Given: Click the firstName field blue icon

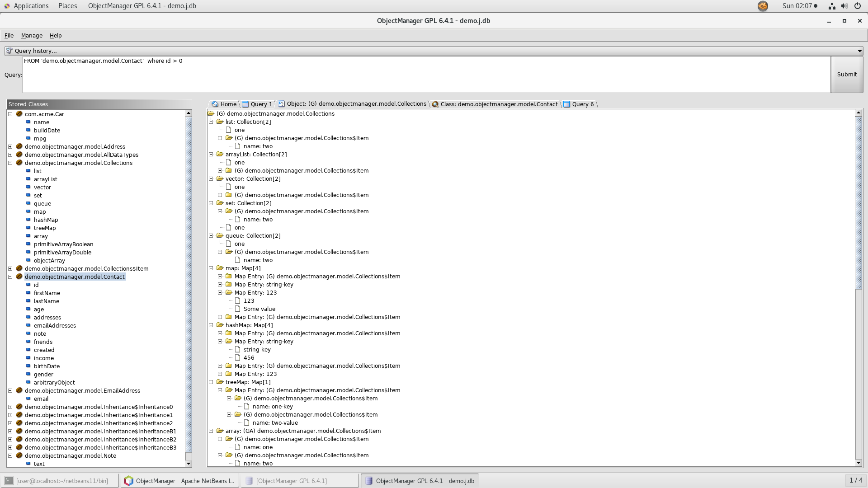Looking at the screenshot, I should coord(28,293).
